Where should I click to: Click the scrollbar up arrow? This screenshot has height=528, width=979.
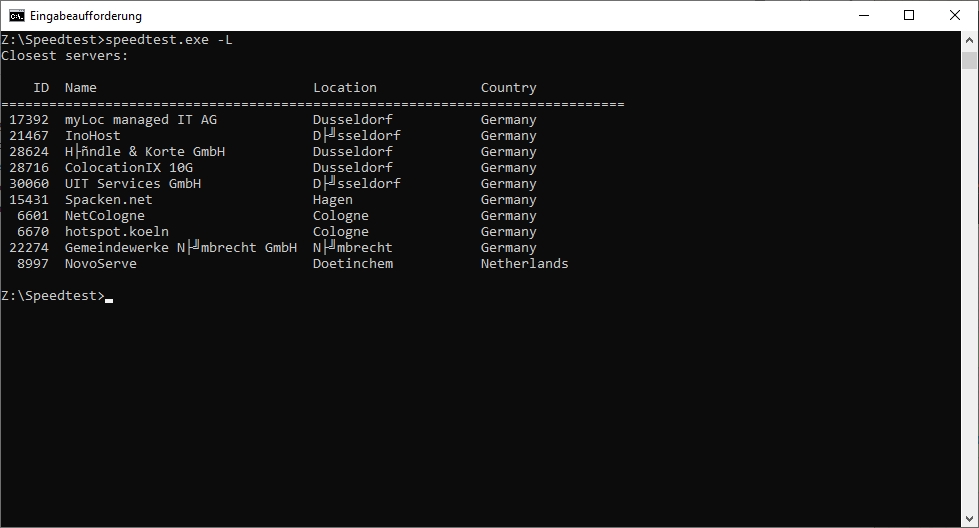tap(969, 40)
